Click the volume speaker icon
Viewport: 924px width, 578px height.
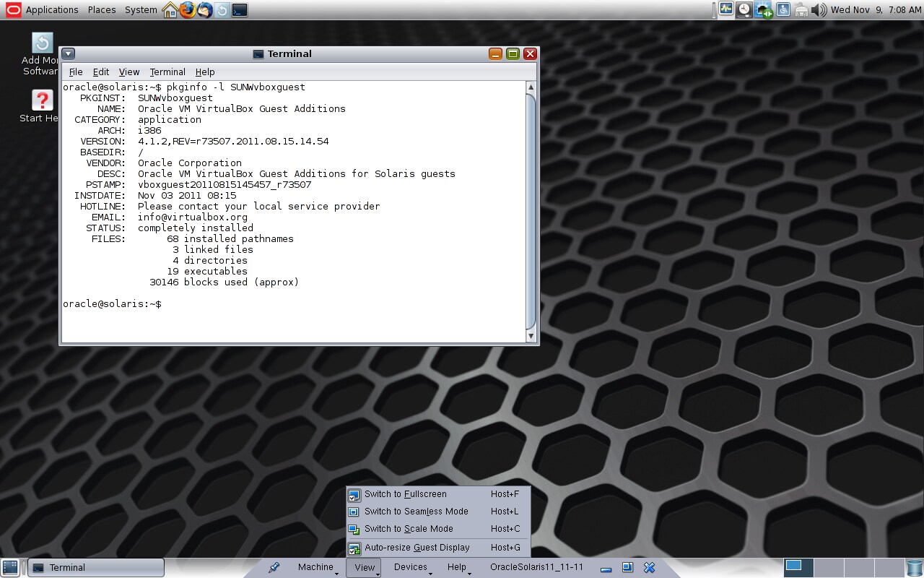pos(819,10)
